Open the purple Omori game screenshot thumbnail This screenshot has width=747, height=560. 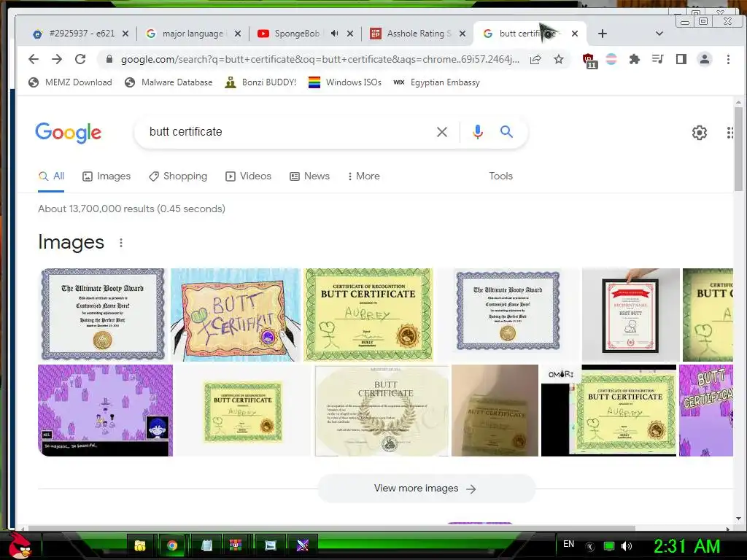pos(105,411)
